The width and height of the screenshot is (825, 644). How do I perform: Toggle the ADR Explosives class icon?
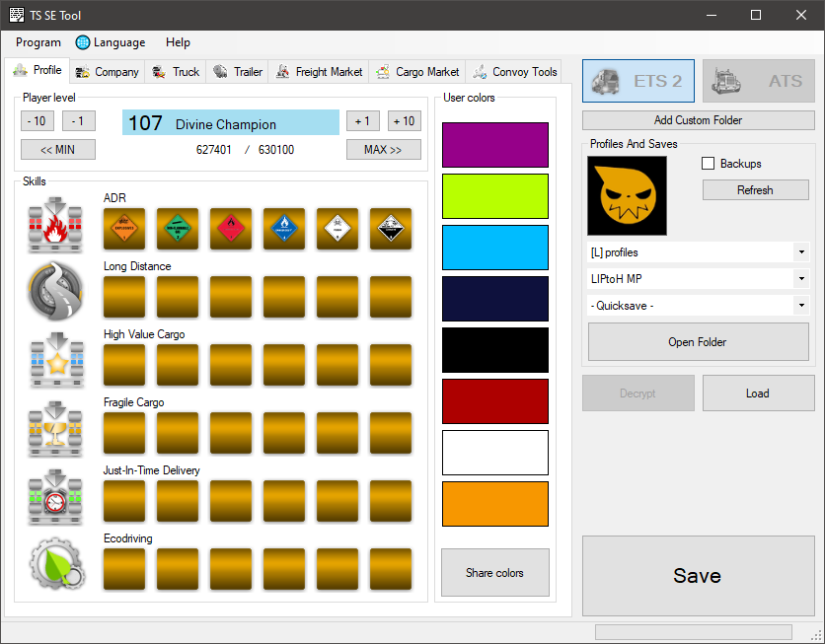pos(124,229)
